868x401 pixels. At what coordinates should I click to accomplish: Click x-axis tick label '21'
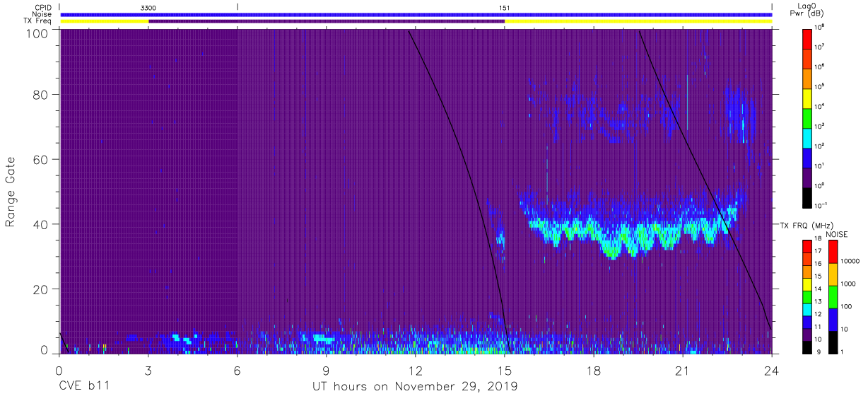click(682, 370)
